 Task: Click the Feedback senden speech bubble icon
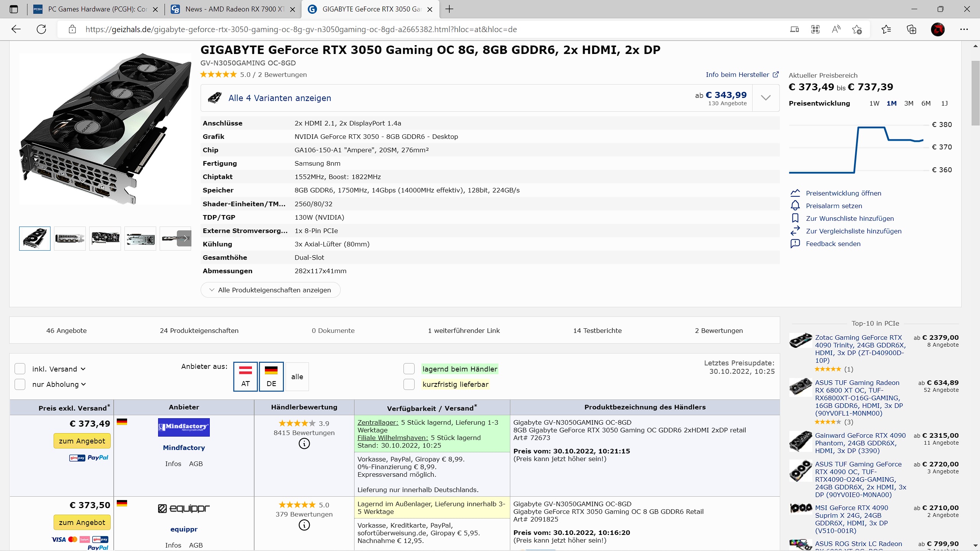pos(795,244)
